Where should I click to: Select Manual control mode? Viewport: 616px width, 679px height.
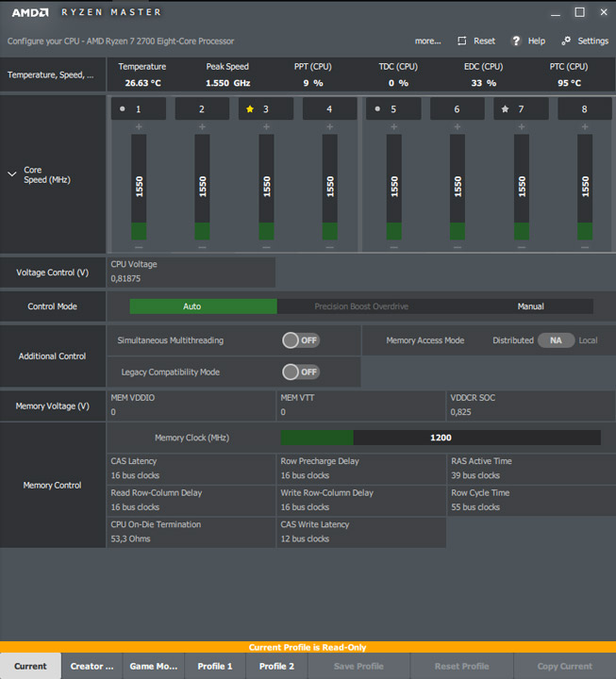click(x=530, y=306)
